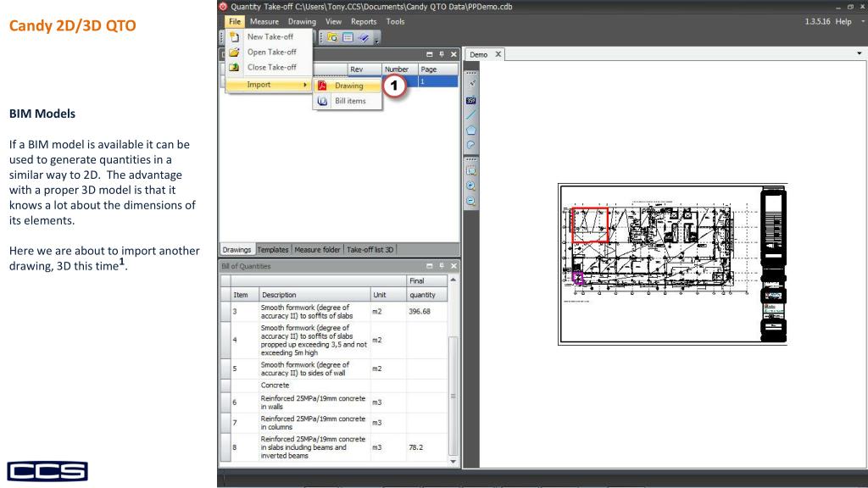This screenshot has height=488, width=868.
Task: Click the zoom out magnifier tool
Action: (471, 202)
